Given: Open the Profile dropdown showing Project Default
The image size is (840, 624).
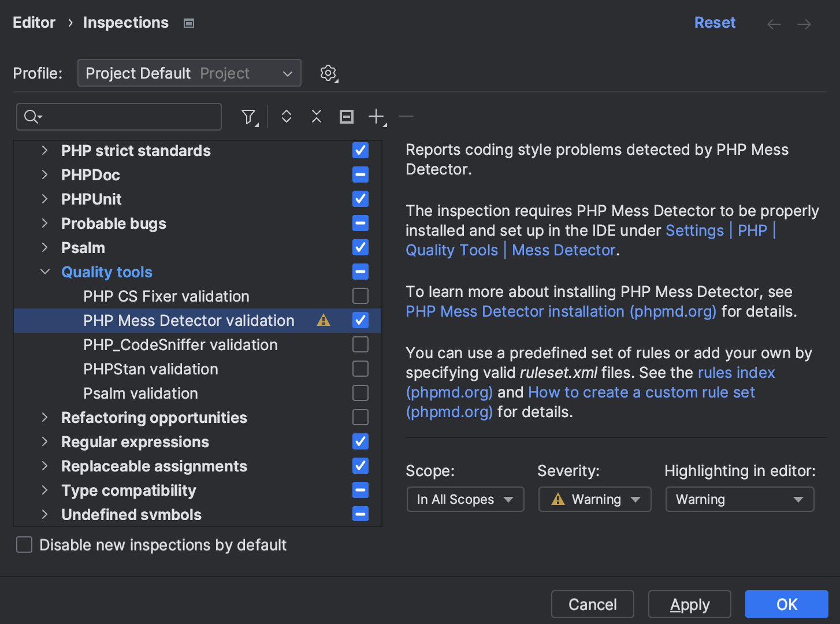Looking at the screenshot, I should point(189,73).
